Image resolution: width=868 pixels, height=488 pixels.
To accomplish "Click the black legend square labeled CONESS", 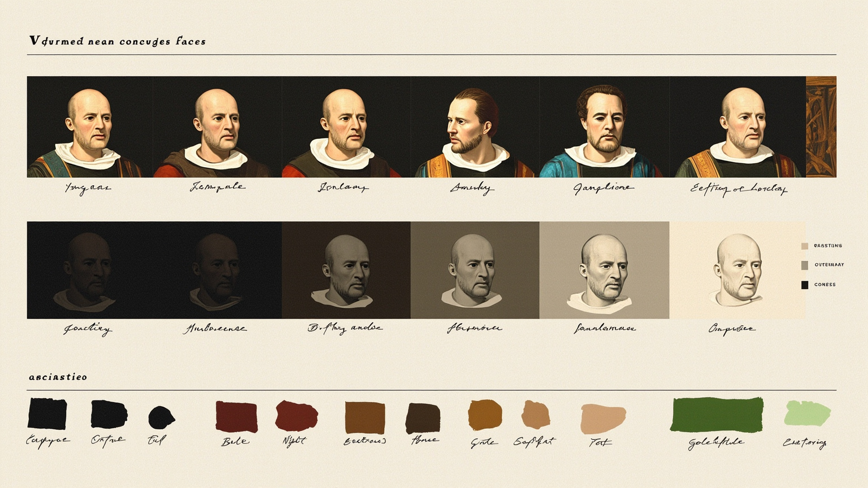I will [805, 285].
